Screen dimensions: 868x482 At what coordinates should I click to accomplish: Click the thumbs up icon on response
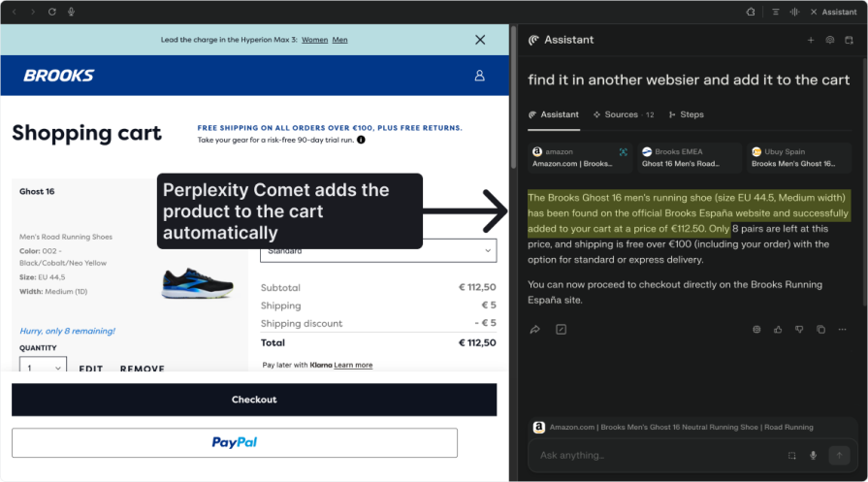tap(778, 330)
